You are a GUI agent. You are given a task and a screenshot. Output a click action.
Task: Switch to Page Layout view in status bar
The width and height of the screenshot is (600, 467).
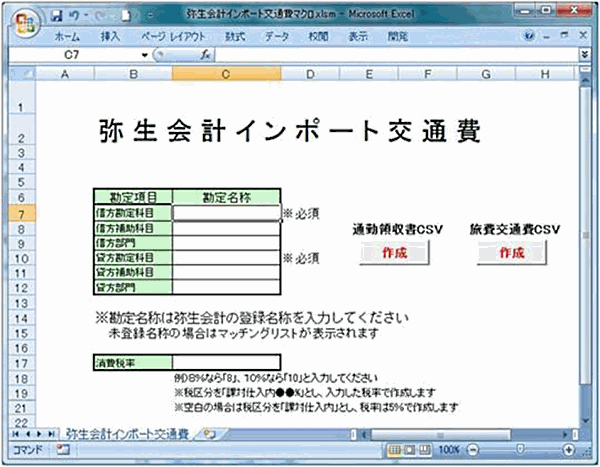coord(409,450)
